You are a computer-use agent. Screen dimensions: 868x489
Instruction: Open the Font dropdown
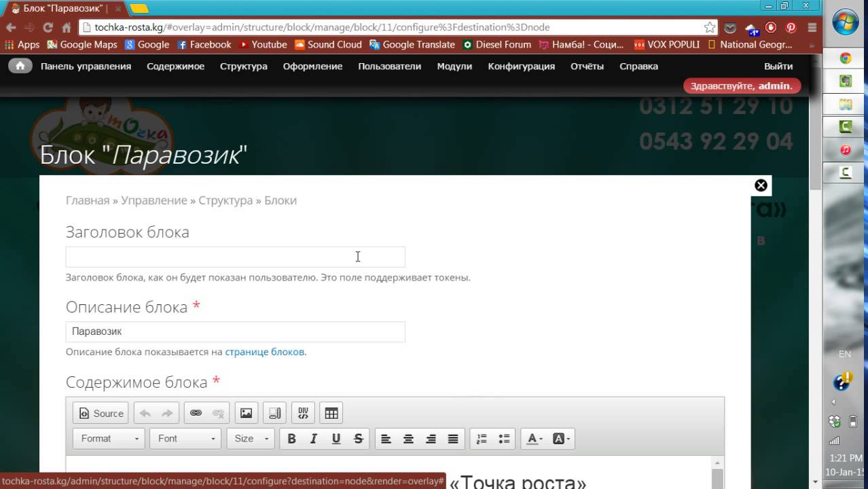[186, 439]
